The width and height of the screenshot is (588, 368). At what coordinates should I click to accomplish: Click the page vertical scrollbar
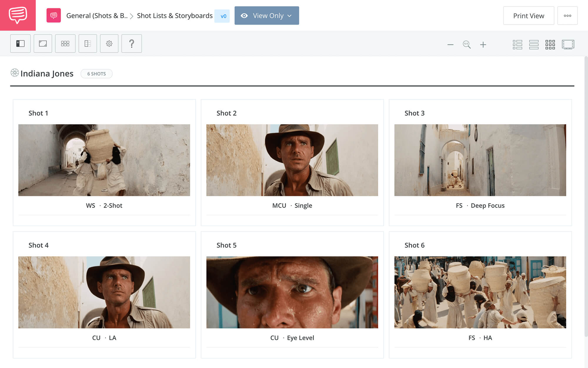click(586, 196)
